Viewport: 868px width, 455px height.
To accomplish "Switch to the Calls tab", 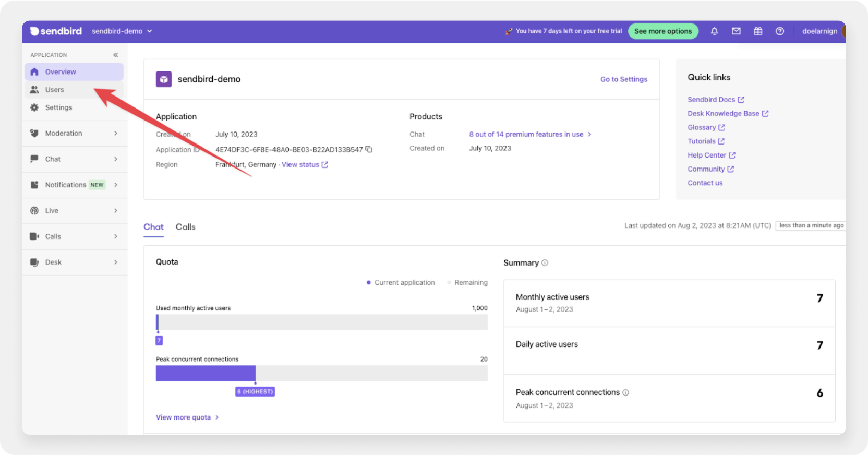I will click(x=186, y=227).
